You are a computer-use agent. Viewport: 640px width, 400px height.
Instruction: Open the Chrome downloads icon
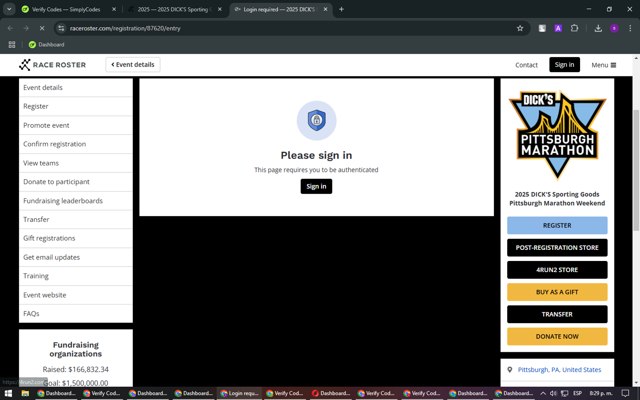tap(598, 28)
